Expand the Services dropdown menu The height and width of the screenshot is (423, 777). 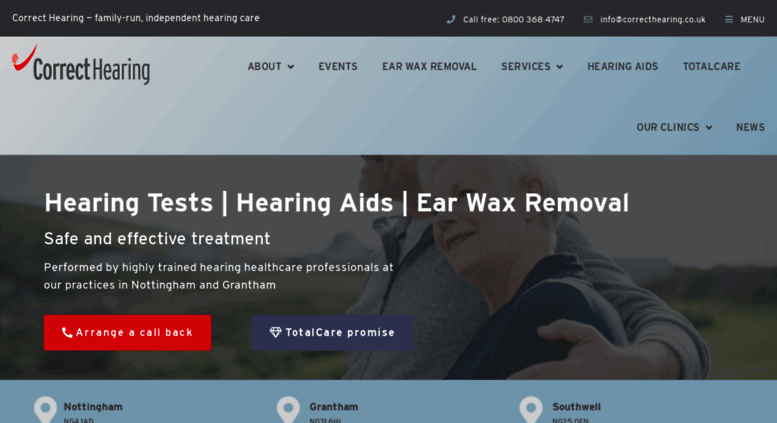[x=532, y=66]
